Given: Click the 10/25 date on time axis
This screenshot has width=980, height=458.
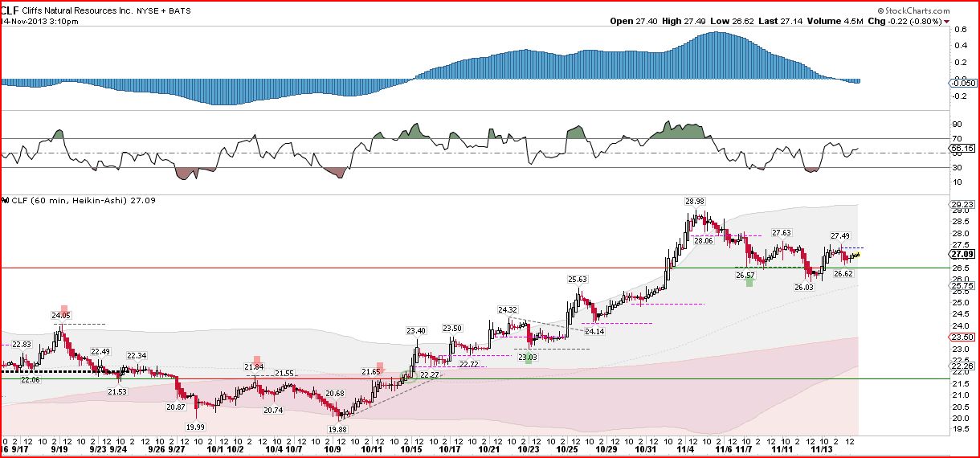Looking at the screenshot, I should click(566, 450).
